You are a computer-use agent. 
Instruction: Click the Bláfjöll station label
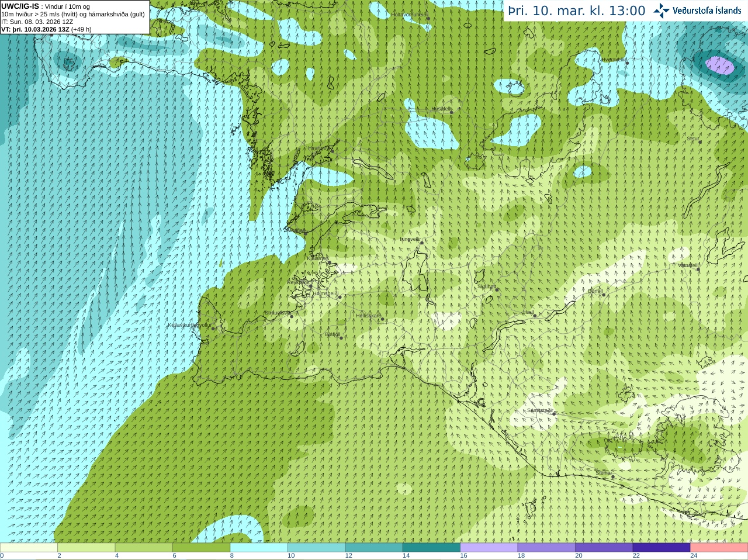[x=333, y=335]
